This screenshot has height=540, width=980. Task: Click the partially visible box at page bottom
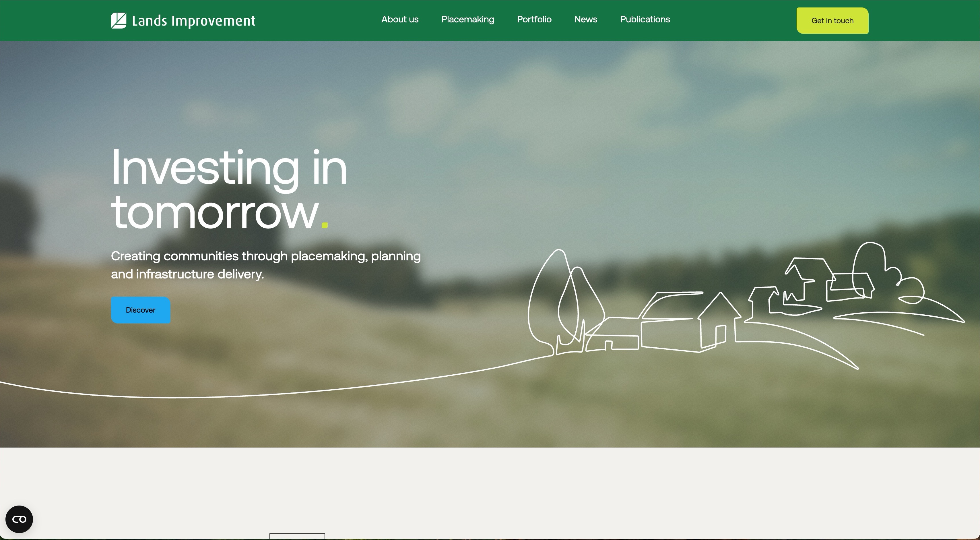tap(297, 536)
